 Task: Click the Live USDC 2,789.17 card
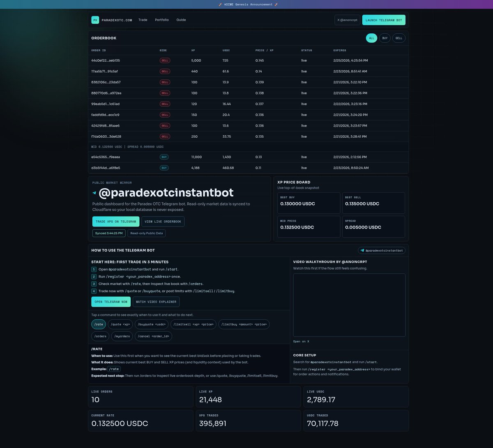[356, 397]
